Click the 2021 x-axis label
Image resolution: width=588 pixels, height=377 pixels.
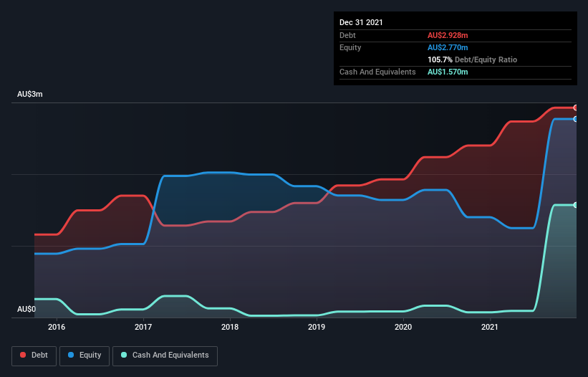(x=490, y=327)
